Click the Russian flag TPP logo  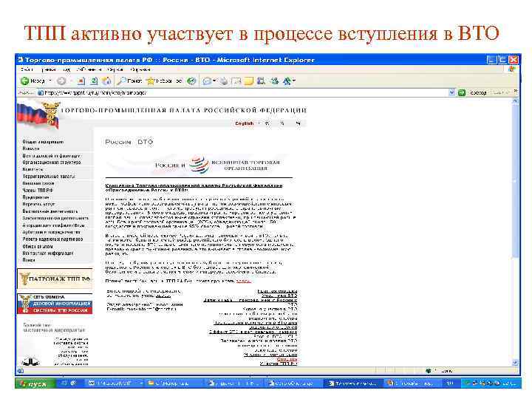(38, 115)
